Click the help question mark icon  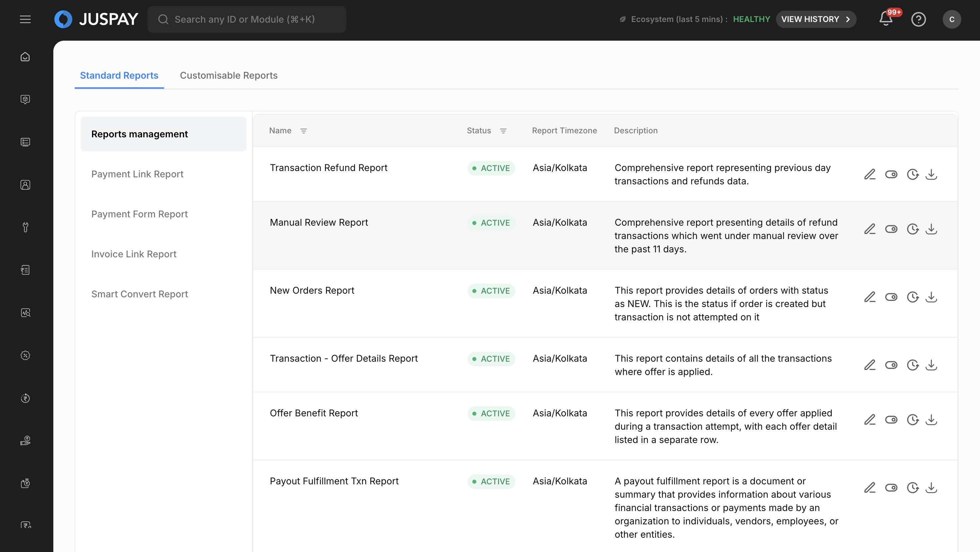tap(918, 19)
